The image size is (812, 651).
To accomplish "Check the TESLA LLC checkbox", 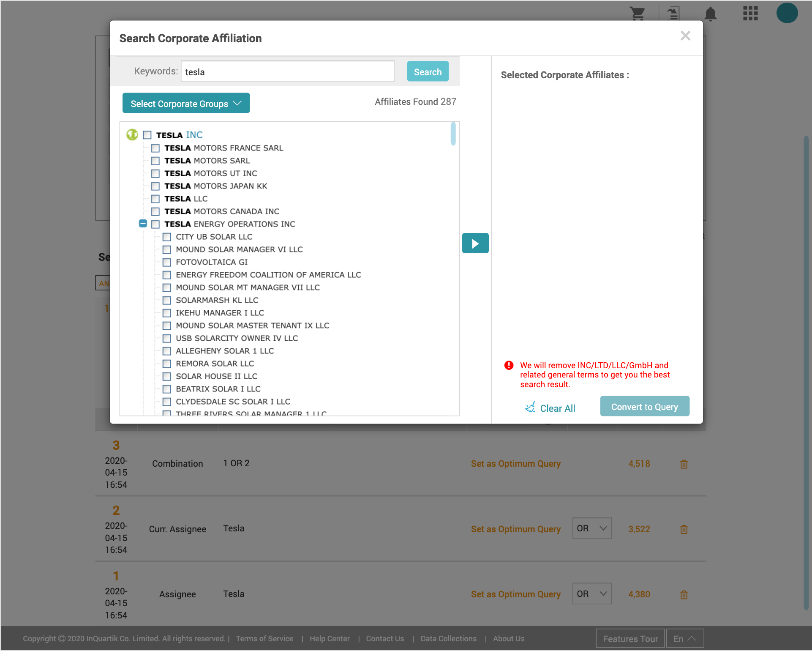I will [x=155, y=199].
